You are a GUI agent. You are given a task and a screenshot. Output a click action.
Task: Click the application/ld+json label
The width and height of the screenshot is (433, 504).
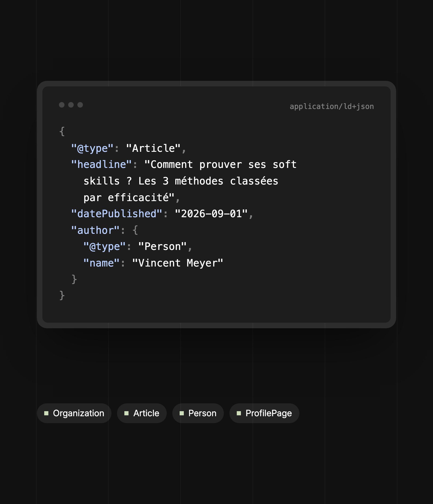click(x=332, y=107)
